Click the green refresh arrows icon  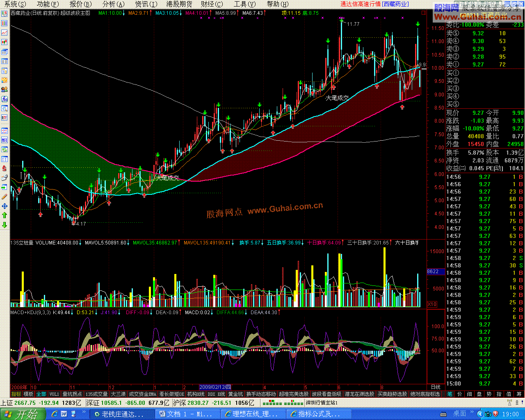coord(5,150)
